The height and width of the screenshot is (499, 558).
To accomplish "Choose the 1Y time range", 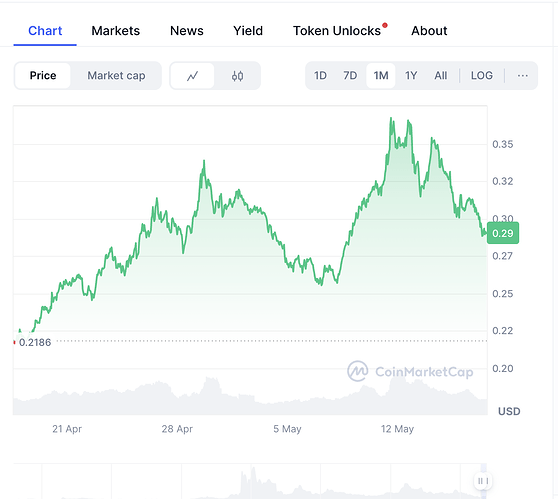I will [411, 76].
